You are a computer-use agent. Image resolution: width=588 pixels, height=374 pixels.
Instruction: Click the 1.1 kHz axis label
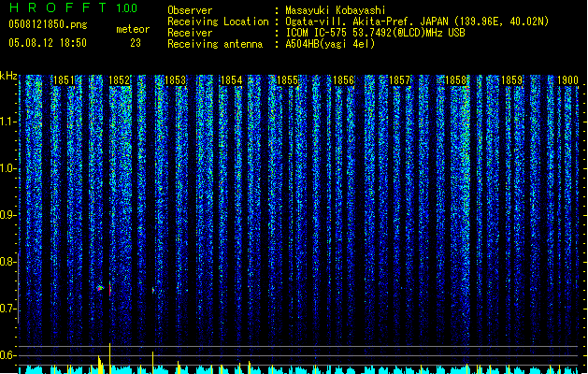click(7, 122)
